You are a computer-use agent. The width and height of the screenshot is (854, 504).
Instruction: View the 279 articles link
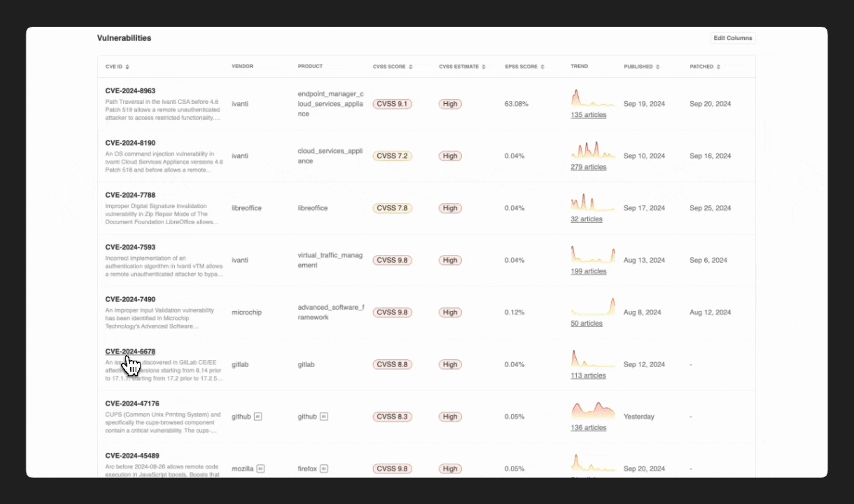coord(588,167)
